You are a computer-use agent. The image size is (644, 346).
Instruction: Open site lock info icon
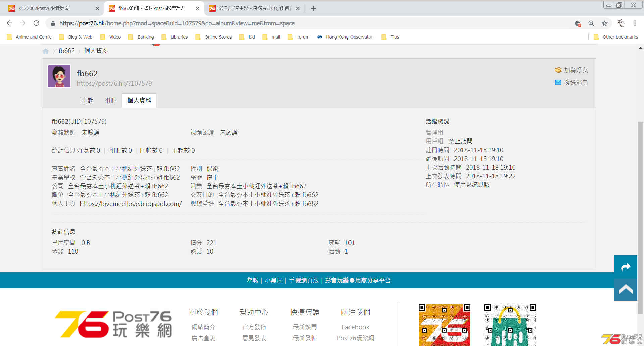53,23
